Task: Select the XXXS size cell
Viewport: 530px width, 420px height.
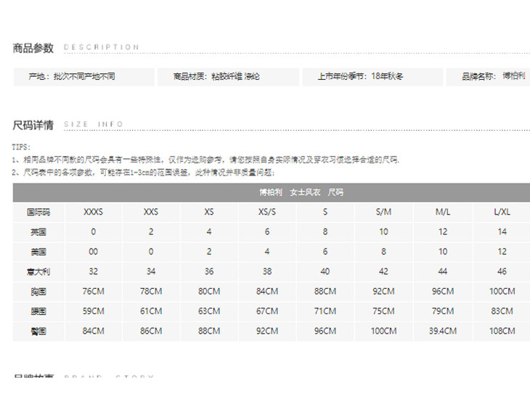Action: click(x=94, y=213)
